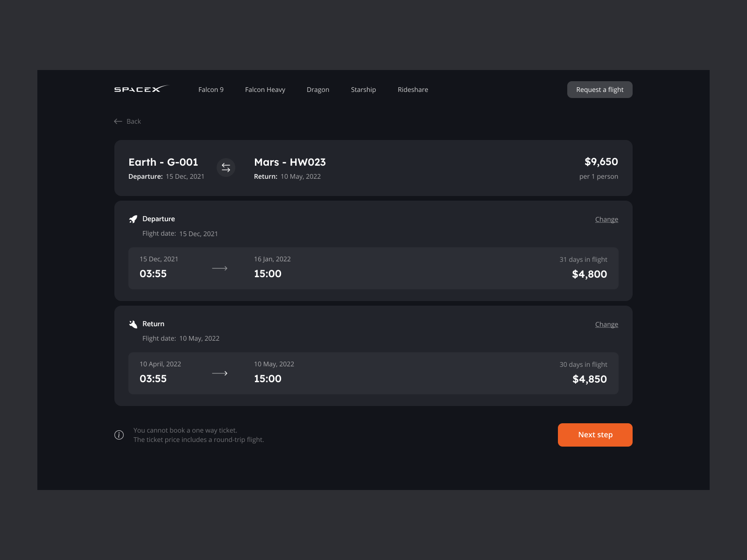Select the $4,800 departure flight row
The height and width of the screenshot is (560, 747).
point(373,268)
